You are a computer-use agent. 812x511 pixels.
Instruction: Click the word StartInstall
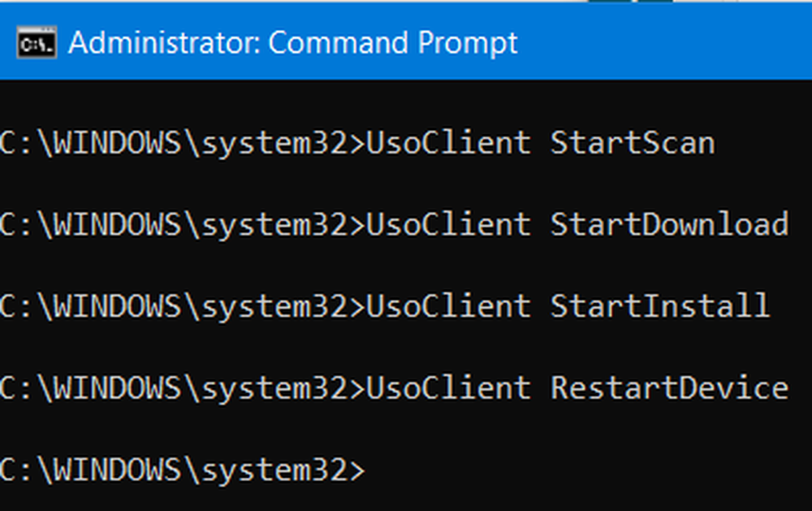[x=659, y=306]
